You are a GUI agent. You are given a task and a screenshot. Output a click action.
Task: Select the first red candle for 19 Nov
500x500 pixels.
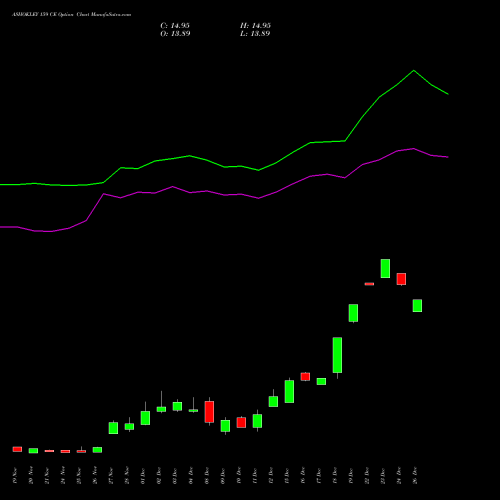tap(17, 449)
